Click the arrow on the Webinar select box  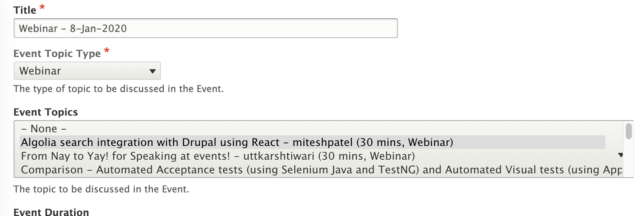pos(153,71)
